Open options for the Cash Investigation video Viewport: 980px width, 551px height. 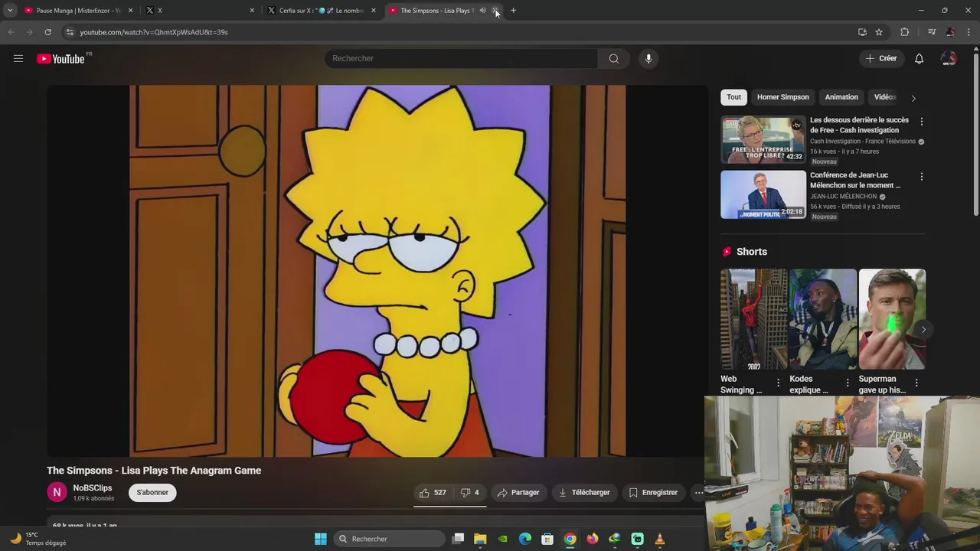pyautogui.click(x=921, y=122)
